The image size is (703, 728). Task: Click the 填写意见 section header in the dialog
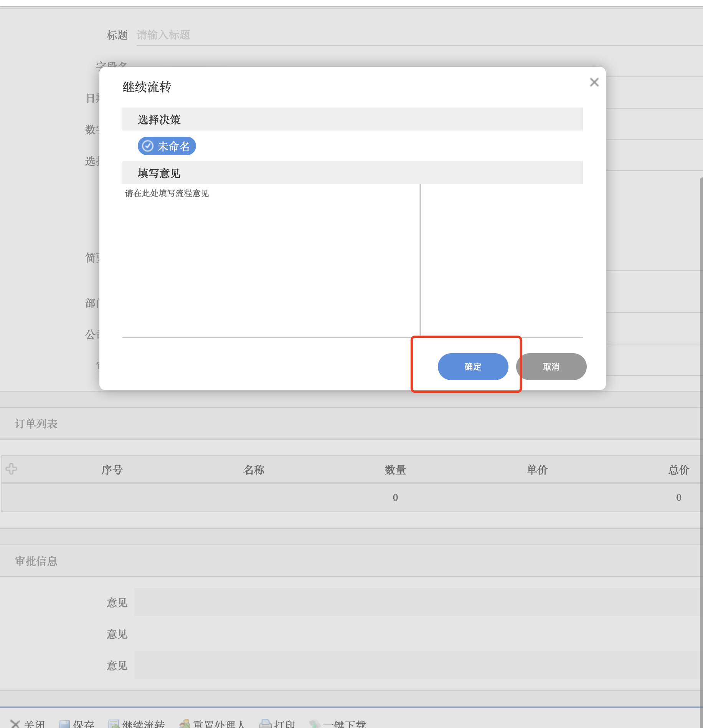click(x=352, y=173)
